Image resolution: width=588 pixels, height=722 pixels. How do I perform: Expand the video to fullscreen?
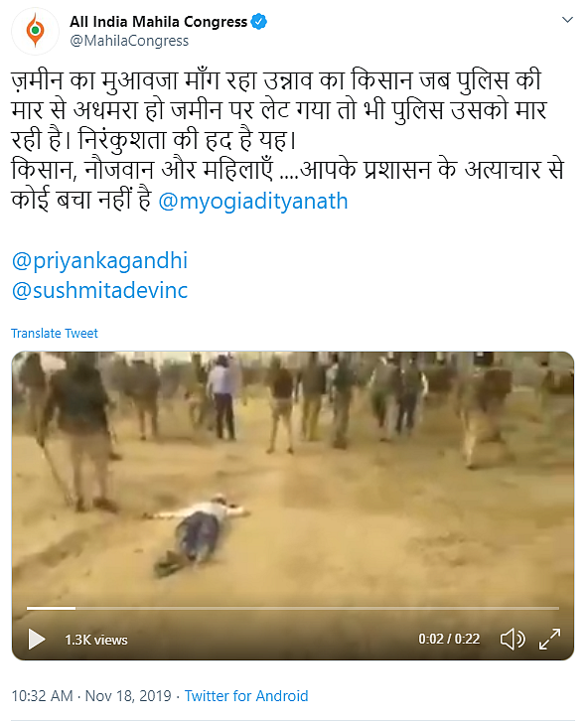pyautogui.click(x=549, y=640)
